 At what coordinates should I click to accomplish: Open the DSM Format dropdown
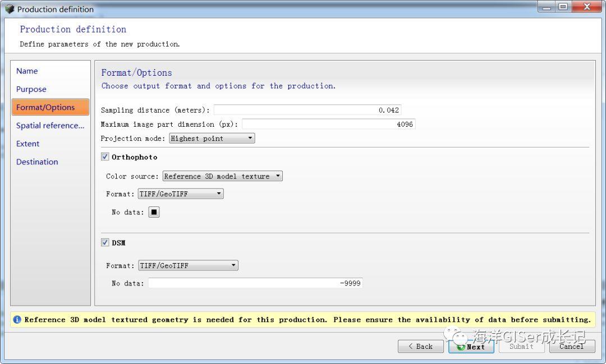pos(188,265)
